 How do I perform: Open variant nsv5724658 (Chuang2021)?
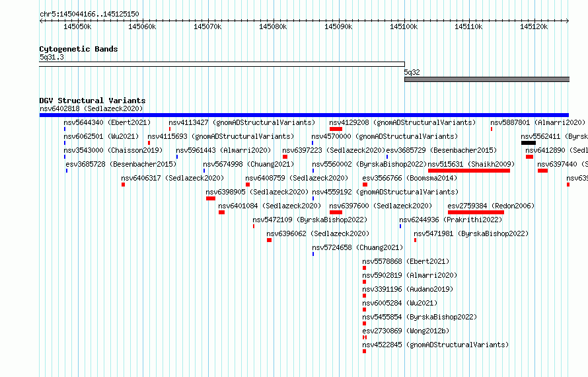pos(357,247)
